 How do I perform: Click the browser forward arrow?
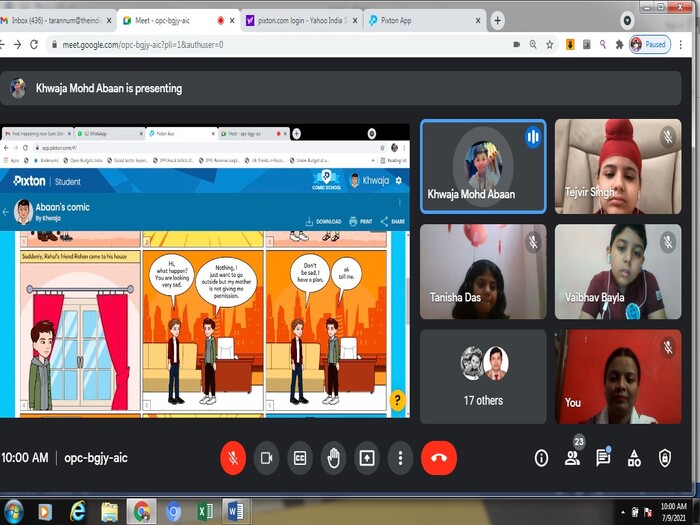[x=17, y=45]
